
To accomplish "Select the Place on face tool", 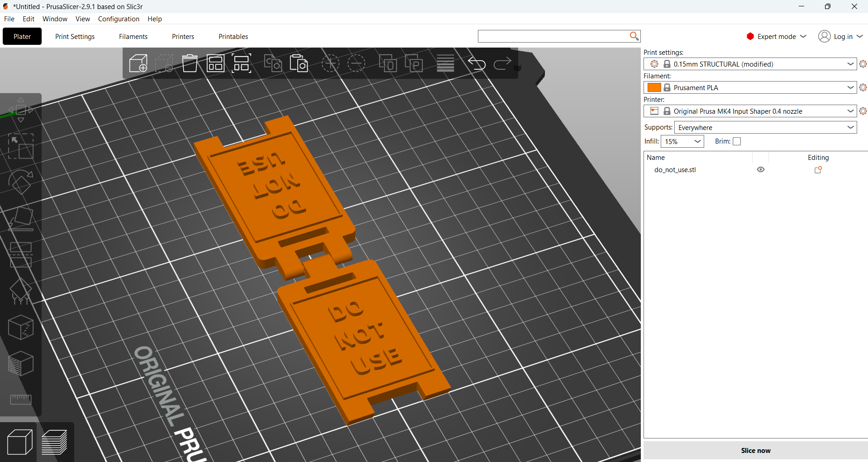I will (21, 218).
